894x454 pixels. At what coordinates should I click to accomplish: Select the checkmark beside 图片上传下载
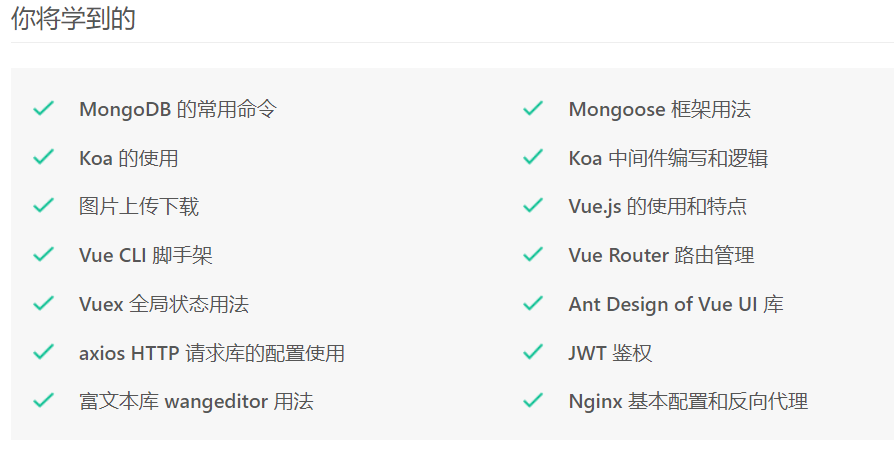[x=43, y=205]
